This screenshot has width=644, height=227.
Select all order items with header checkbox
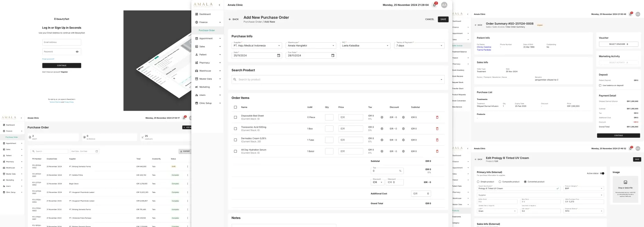(x=235, y=107)
